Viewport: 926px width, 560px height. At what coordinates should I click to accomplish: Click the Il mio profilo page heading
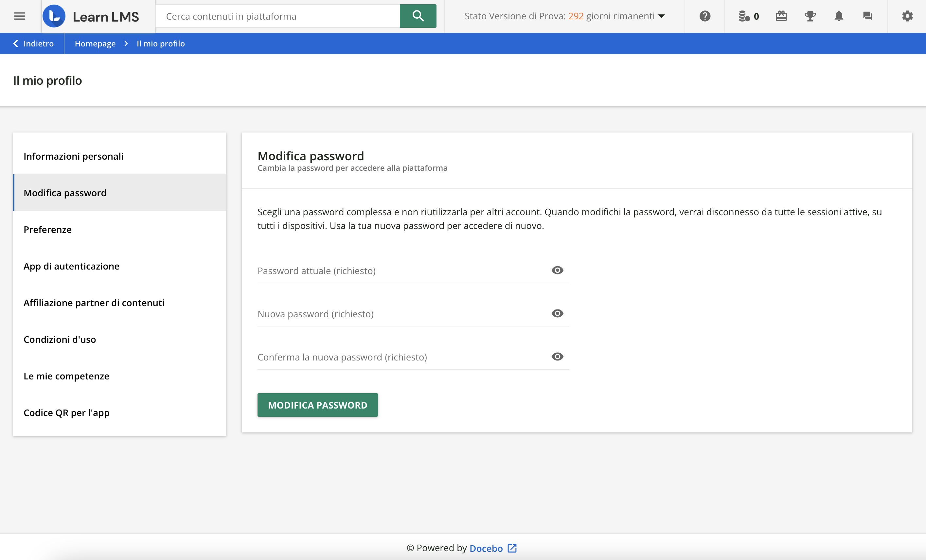[48, 80]
